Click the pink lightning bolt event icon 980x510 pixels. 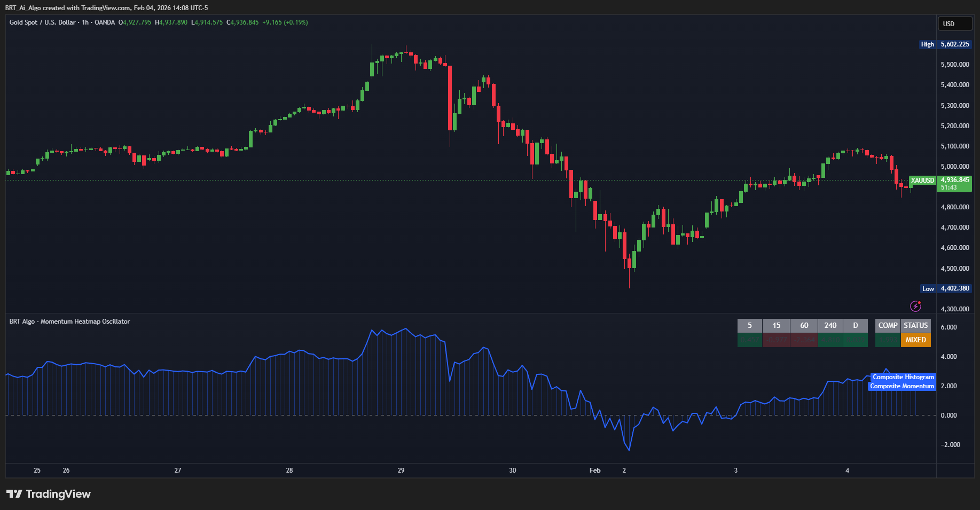click(915, 306)
